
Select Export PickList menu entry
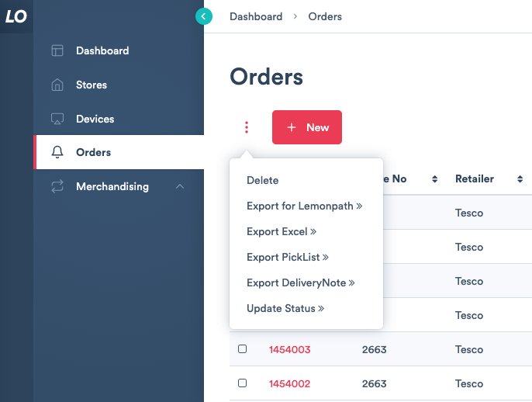(x=287, y=258)
